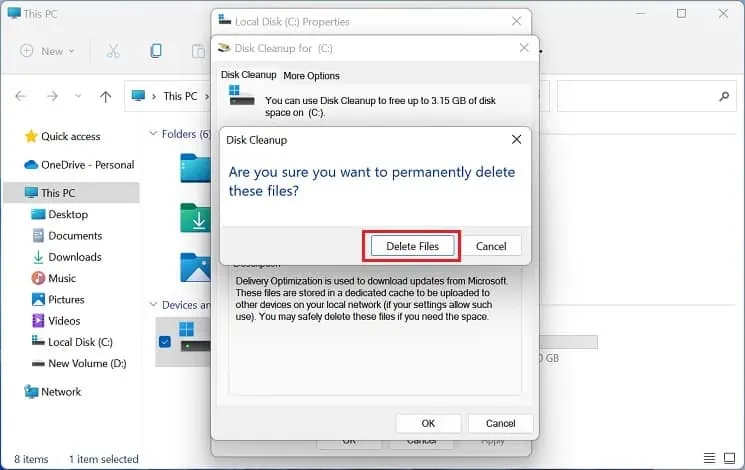Cancel the permanent delete confirmation dialog
Image resolution: width=745 pixels, height=470 pixels.
click(491, 246)
